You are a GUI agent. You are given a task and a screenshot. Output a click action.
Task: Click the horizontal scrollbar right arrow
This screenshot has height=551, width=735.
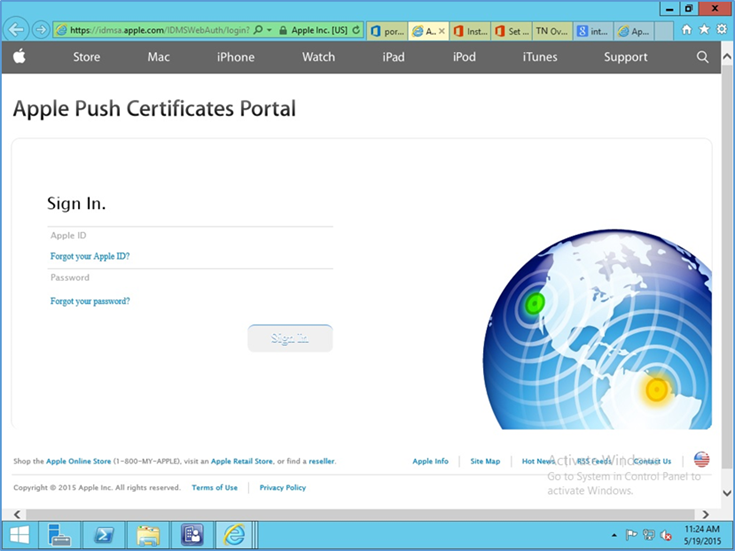(x=705, y=514)
